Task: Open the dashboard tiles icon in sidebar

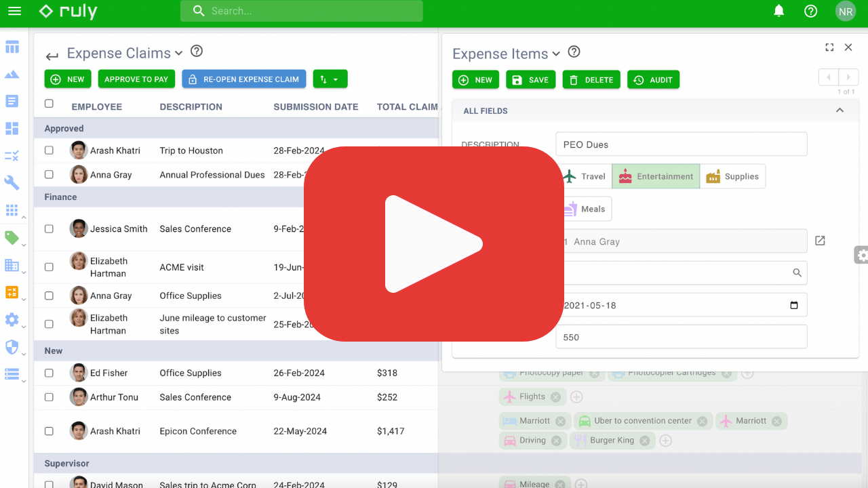Action: tap(12, 129)
